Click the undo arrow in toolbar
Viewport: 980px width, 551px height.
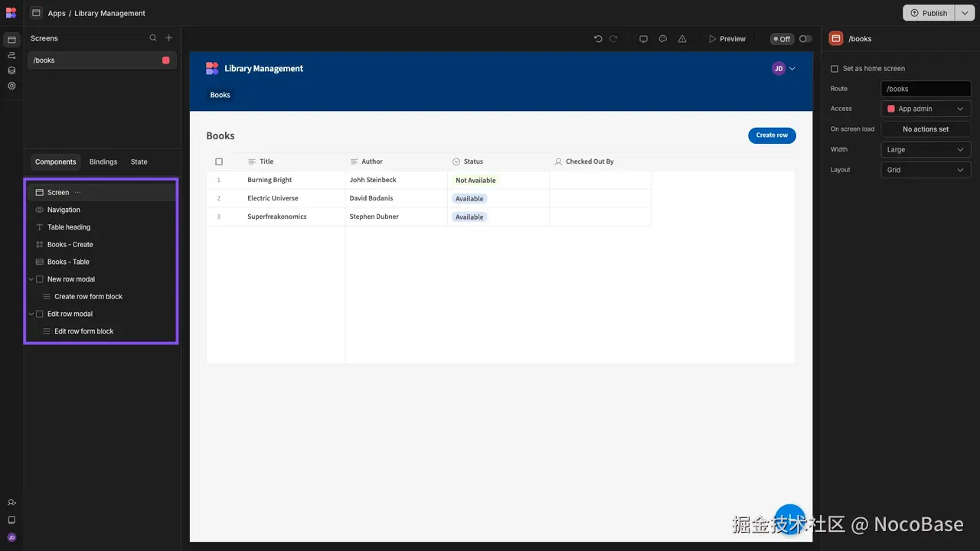click(x=598, y=39)
